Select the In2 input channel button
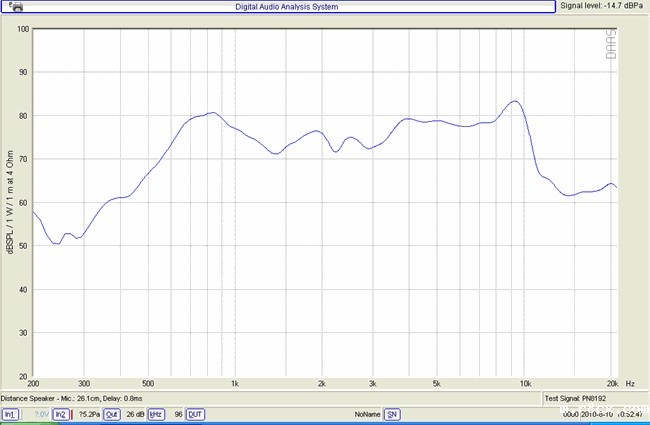 (x=61, y=414)
